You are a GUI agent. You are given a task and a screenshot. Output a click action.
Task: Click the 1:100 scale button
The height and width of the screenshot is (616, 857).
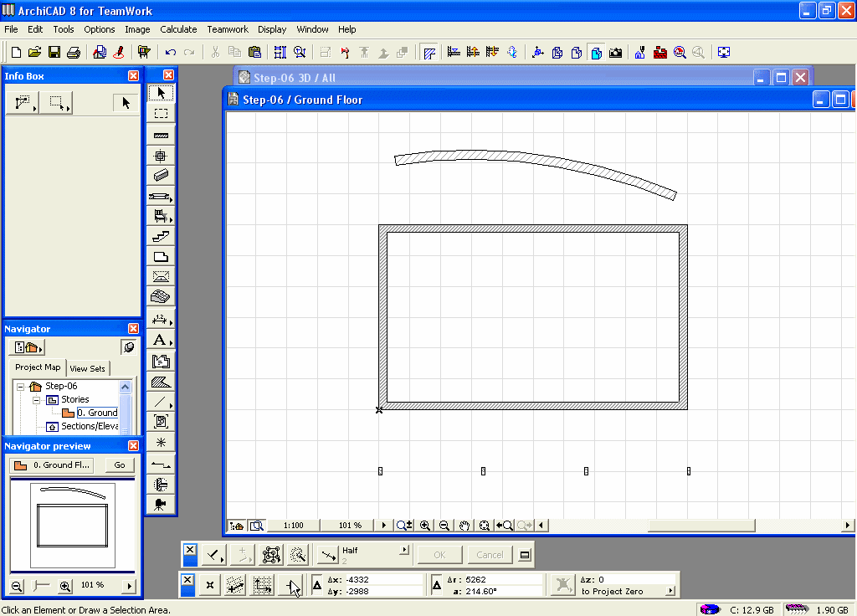(x=293, y=526)
